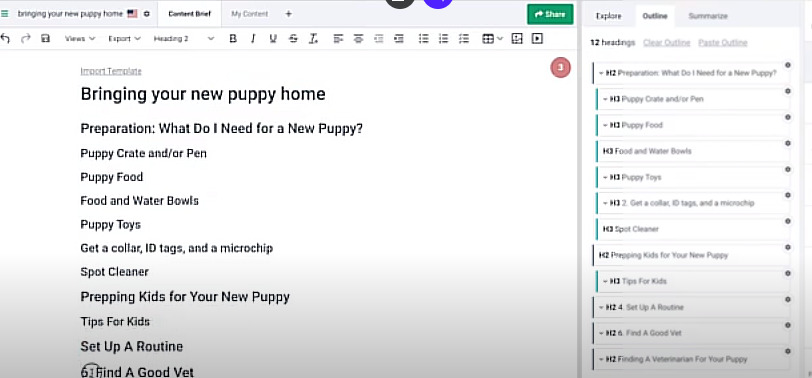The image size is (812, 378).
Task: Align text left
Action: click(x=338, y=38)
